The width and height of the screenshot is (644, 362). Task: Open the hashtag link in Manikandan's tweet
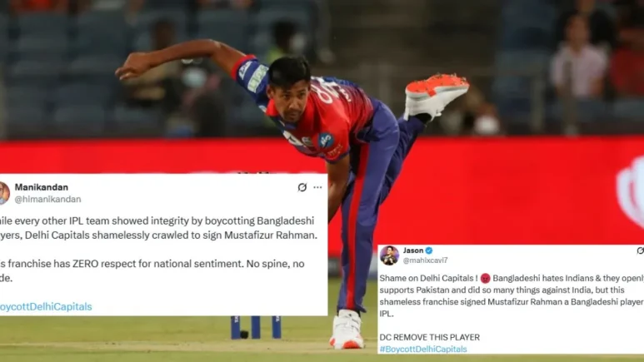(46, 306)
